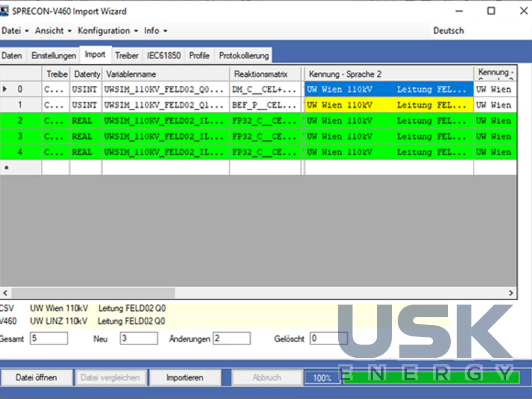This screenshot has width=532, height=399.
Task: Click the Datei öffnen button
Action: coord(36,378)
